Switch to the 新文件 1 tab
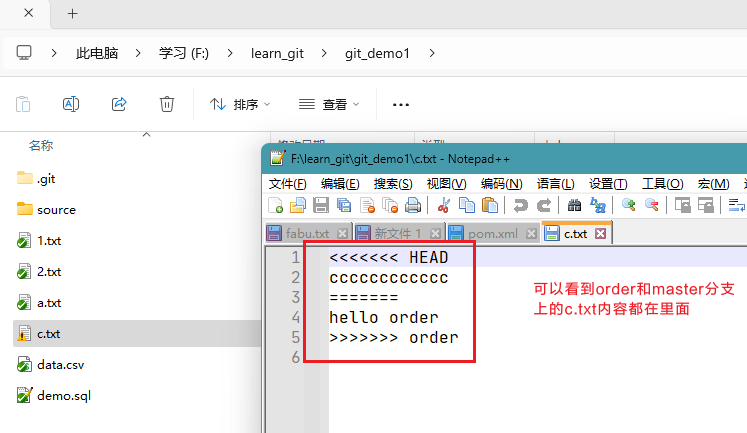Viewport: 747px width, 433px height. [397, 233]
